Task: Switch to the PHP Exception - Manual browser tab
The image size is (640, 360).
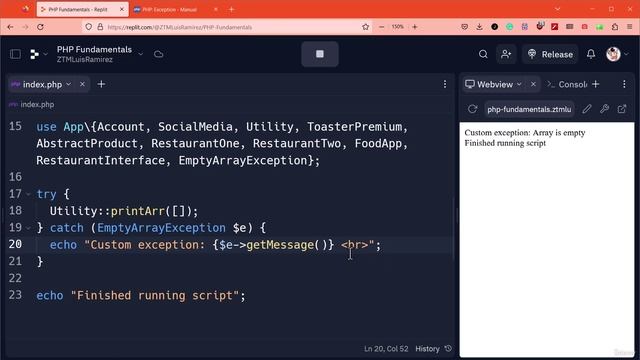Action: pos(176,9)
